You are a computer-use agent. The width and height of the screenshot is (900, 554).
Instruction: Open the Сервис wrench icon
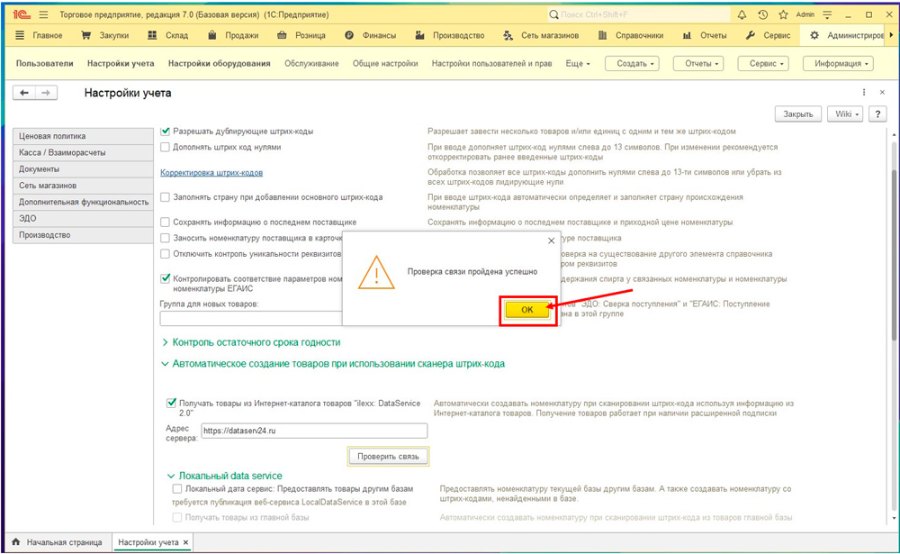point(750,35)
